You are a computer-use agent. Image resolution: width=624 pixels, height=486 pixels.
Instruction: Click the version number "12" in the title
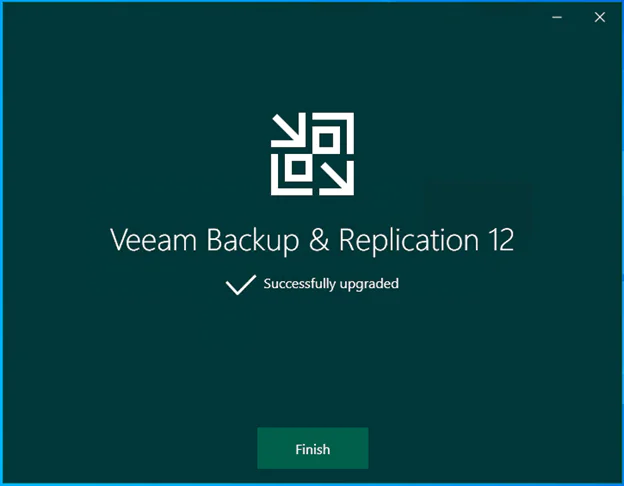click(x=501, y=240)
